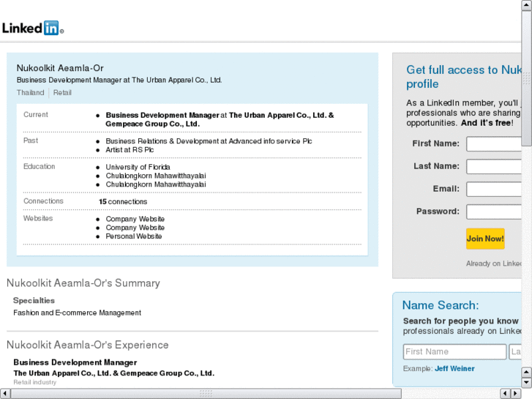Click The Urban Apparel Co. current position
Viewport: 532px width, 399px height.
pyautogui.click(x=220, y=119)
